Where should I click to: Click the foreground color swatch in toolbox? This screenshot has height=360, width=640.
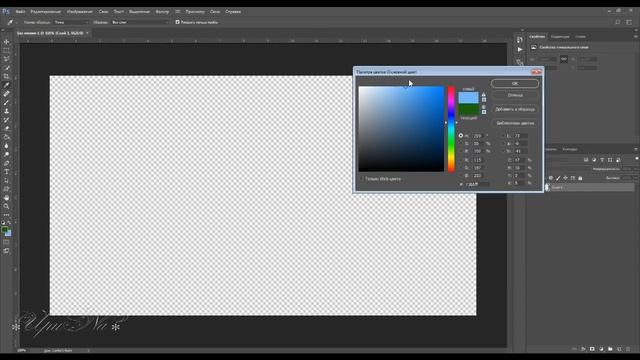(5, 230)
